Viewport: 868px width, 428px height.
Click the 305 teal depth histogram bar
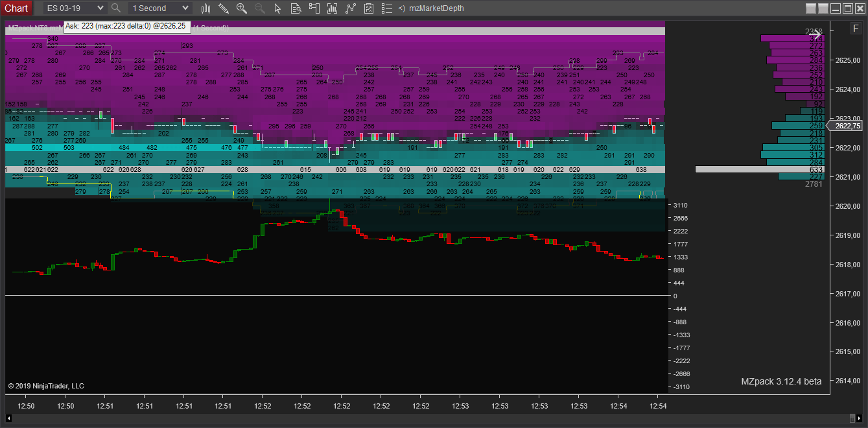[x=793, y=147]
